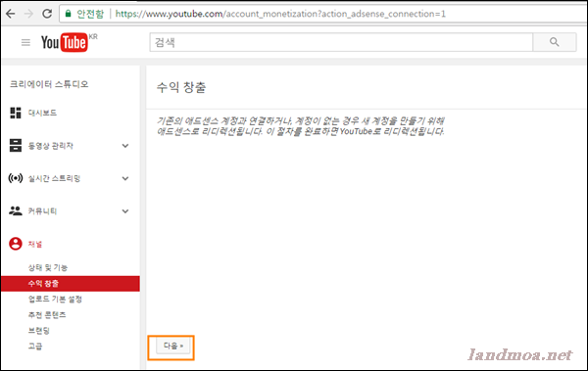Click the YouTube logo
Viewport: 588px width, 371px height.
coord(65,42)
